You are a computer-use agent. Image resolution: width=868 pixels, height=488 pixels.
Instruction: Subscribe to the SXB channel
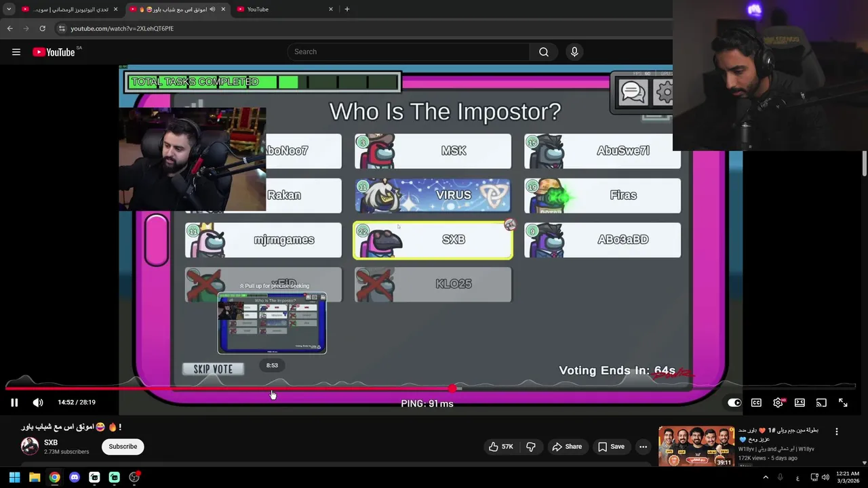(123, 447)
